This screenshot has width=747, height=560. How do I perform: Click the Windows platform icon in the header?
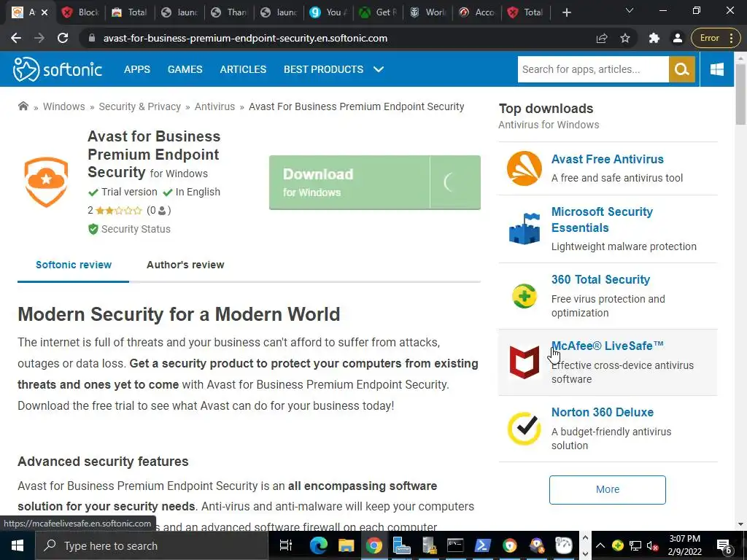(716, 69)
